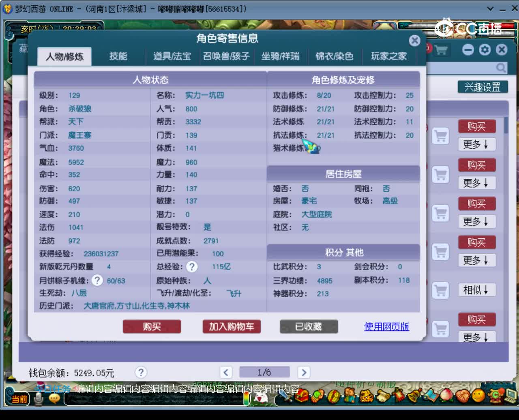
Task: Click the tiger icon in the bottom toolbar
Action: (367, 396)
